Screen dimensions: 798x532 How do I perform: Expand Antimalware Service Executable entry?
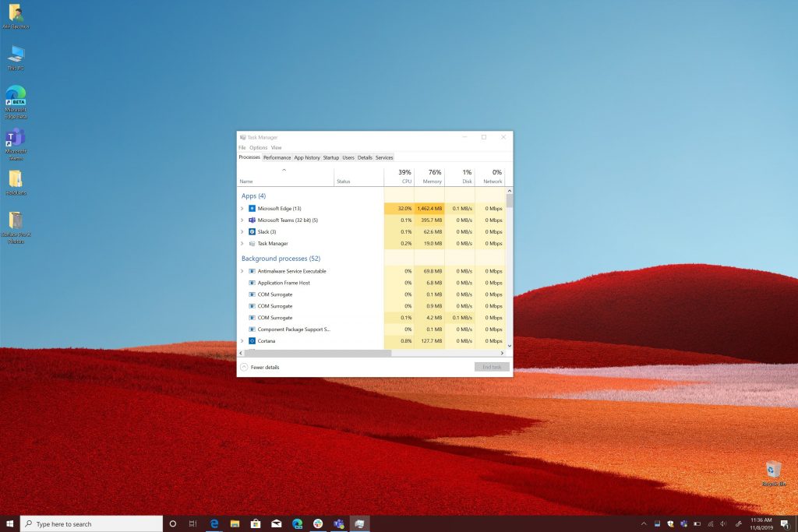click(x=242, y=271)
